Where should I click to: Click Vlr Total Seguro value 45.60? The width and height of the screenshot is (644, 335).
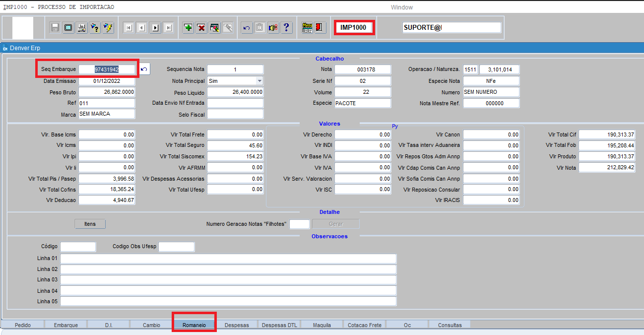pyautogui.click(x=235, y=145)
